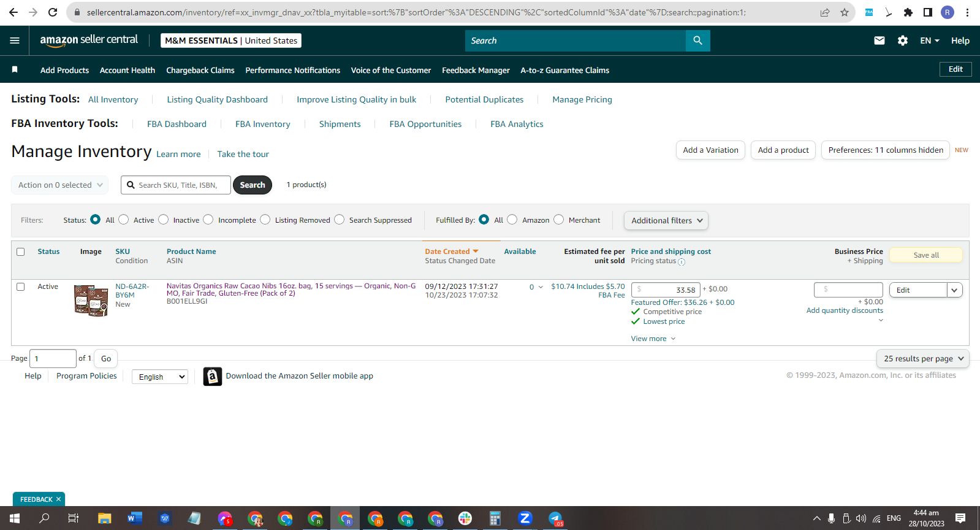Click the FBA extension icon in toolbar

pos(869,12)
